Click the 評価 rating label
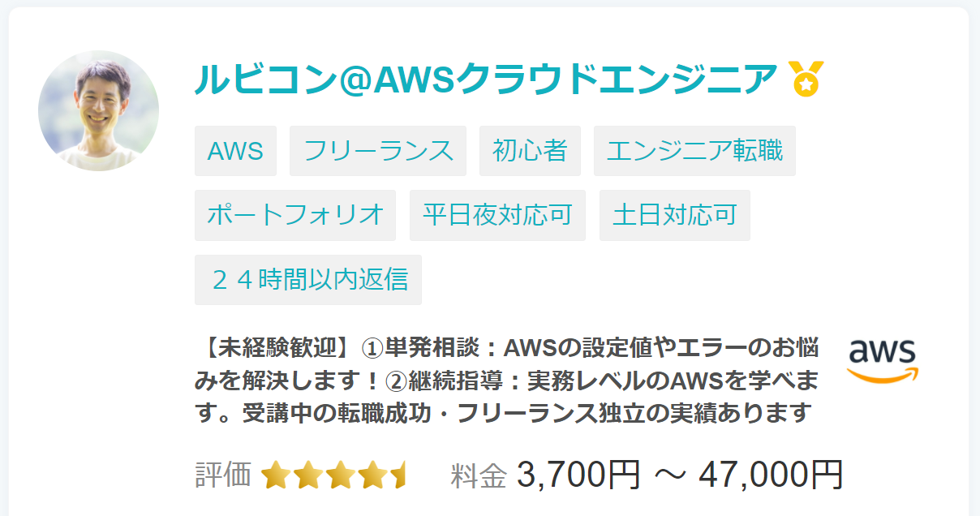 click(x=223, y=475)
